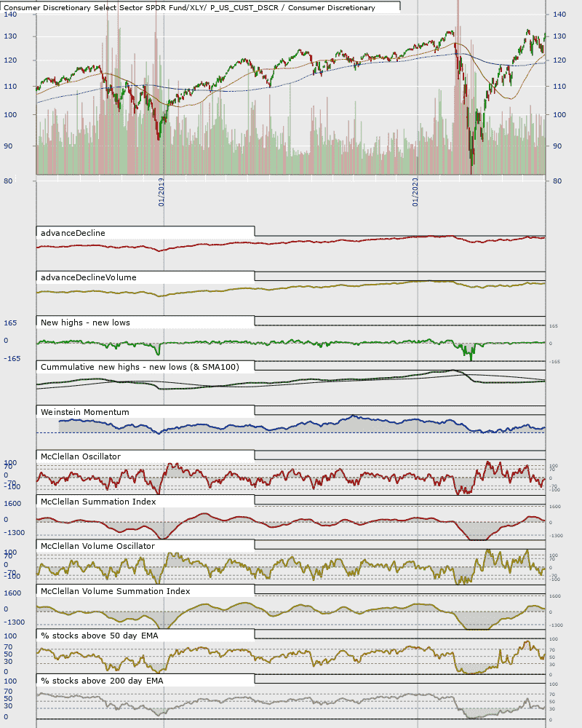Select the Weinstein Momentum label
The height and width of the screenshot is (728, 582).
[x=85, y=412]
